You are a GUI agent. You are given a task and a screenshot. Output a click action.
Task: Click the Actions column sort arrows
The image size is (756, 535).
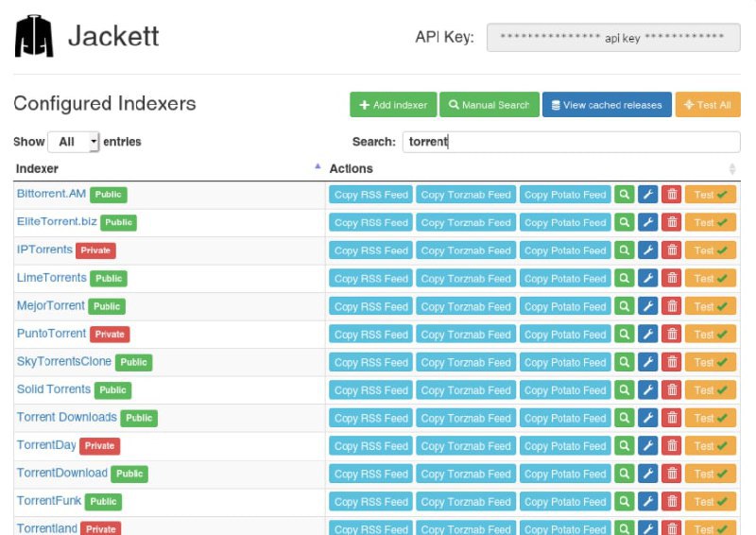point(731,169)
